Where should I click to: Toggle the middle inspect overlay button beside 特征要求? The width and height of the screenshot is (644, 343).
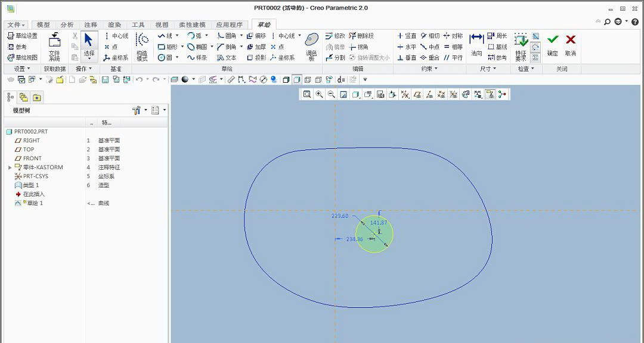pos(535,47)
